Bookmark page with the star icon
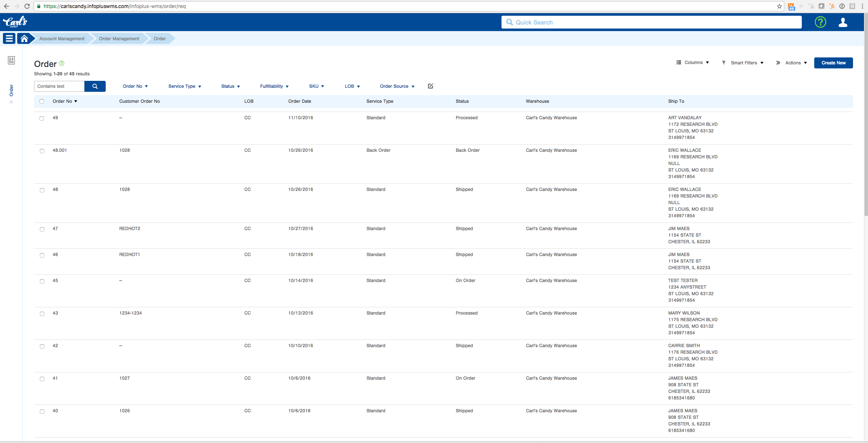This screenshot has height=443, width=868. click(x=779, y=6)
